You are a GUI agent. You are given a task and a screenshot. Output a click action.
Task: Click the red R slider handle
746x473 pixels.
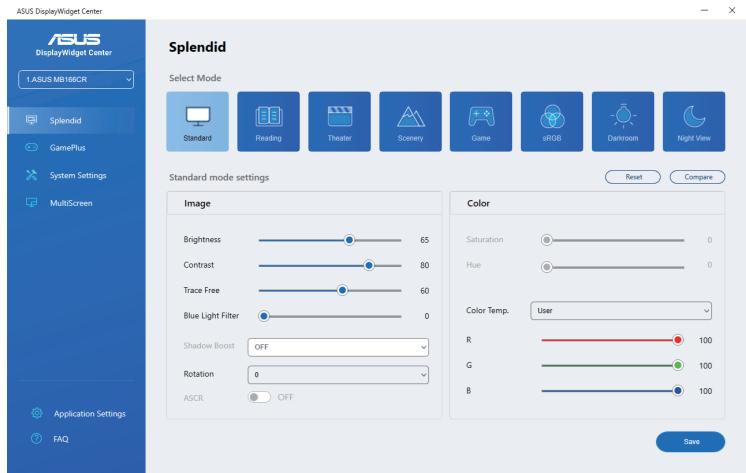pos(677,340)
